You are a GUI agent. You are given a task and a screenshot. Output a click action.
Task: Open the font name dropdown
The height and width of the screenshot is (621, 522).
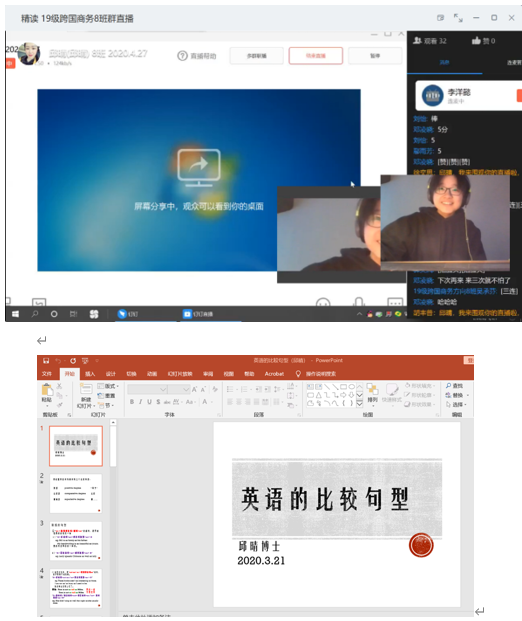point(163,390)
